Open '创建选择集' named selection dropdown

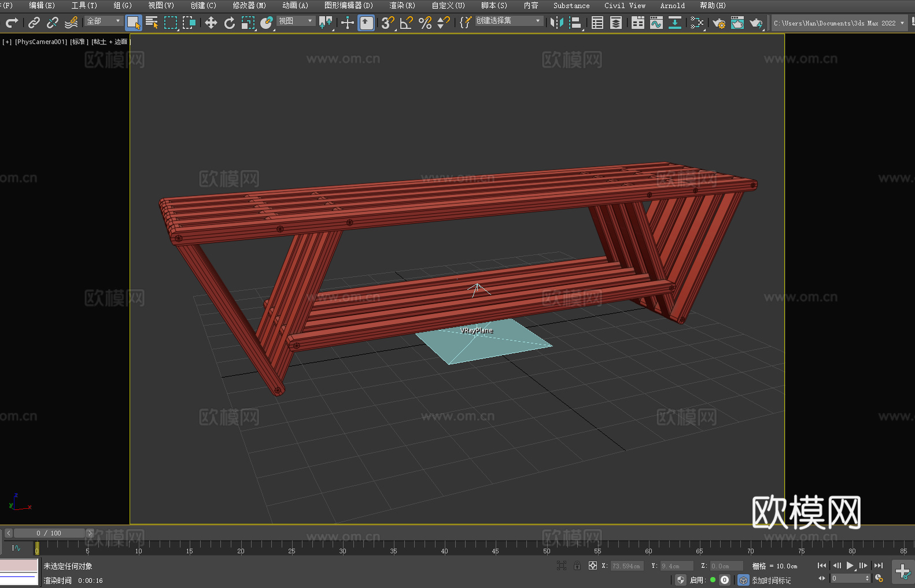pos(509,21)
